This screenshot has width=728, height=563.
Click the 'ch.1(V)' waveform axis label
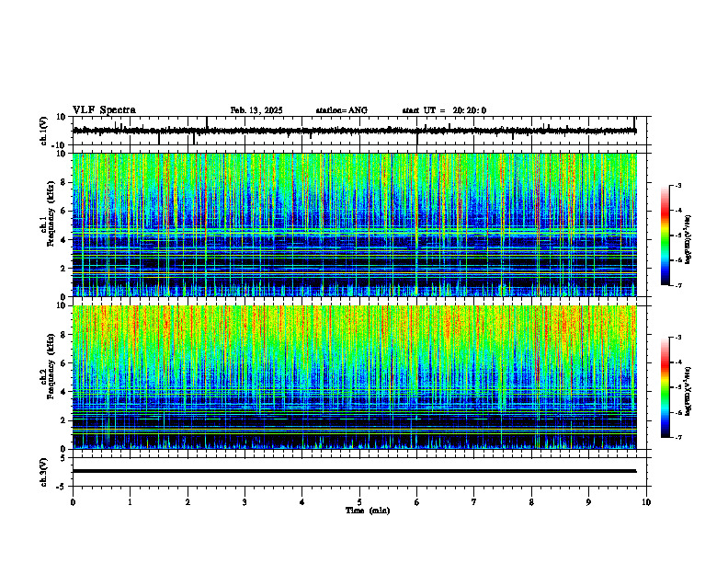pos(44,131)
